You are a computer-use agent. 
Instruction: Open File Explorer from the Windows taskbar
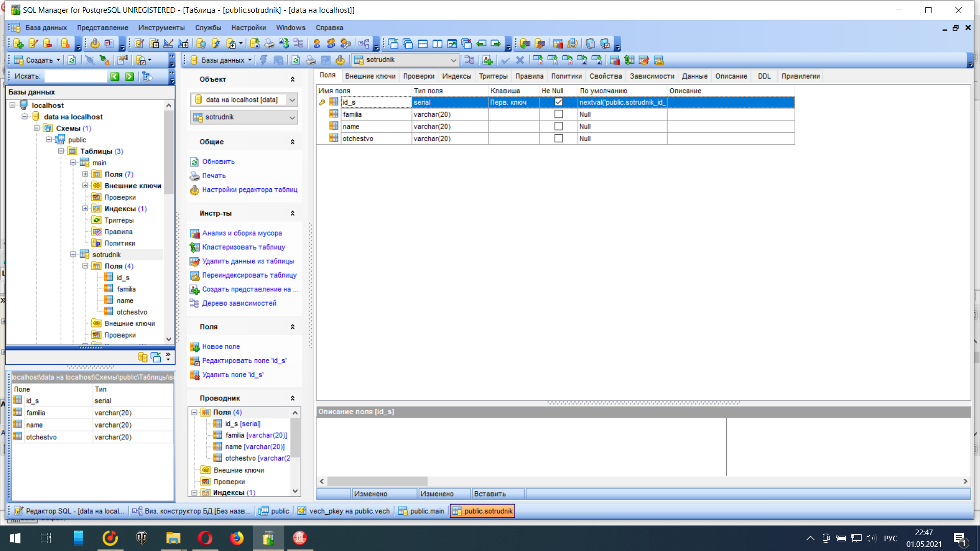174,538
